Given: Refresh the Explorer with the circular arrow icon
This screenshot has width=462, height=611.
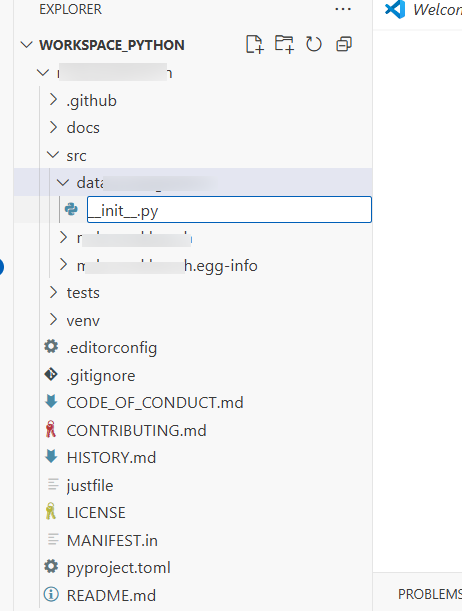Looking at the screenshot, I should [314, 44].
